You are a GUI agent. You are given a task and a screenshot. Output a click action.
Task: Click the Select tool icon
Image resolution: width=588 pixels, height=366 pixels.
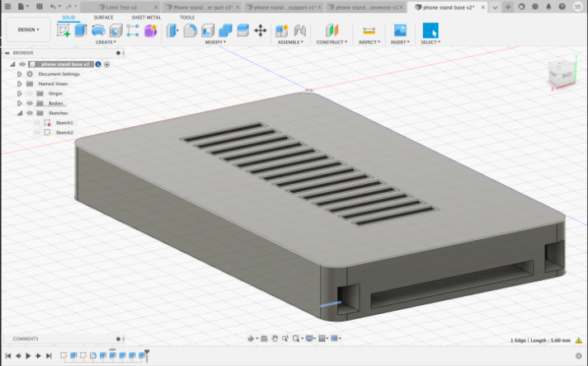[x=430, y=30]
